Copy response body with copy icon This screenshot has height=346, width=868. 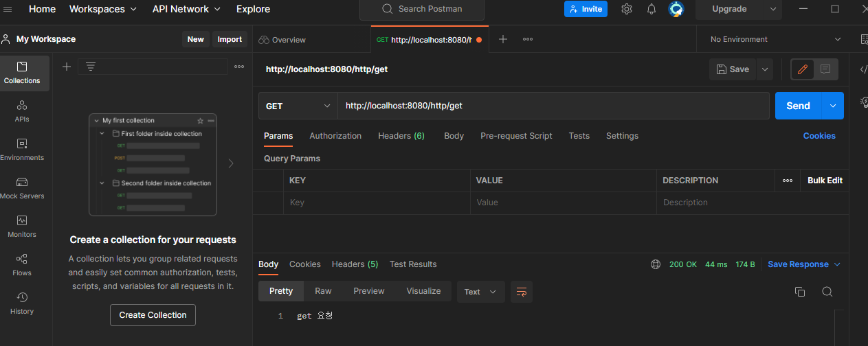click(800, 292)
